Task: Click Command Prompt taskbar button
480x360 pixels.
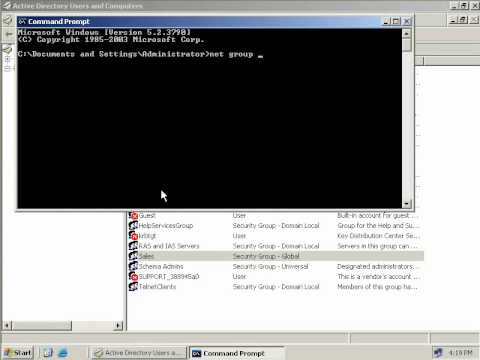Action: click(x=237, y=353)
